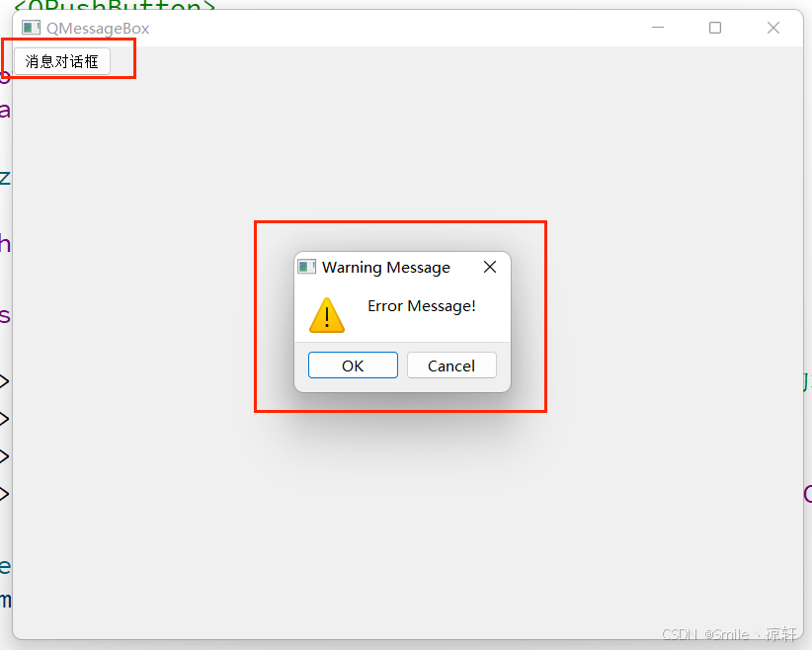
Task: Click the 消息对话框 push button
Action: click(62, 61)
